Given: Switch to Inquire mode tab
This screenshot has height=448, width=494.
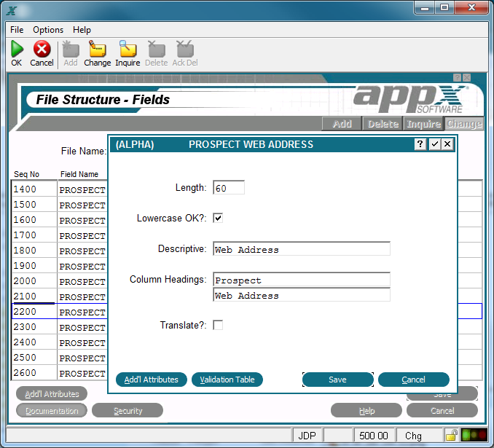Looking at the screenshot, I should tap(423, 124).
